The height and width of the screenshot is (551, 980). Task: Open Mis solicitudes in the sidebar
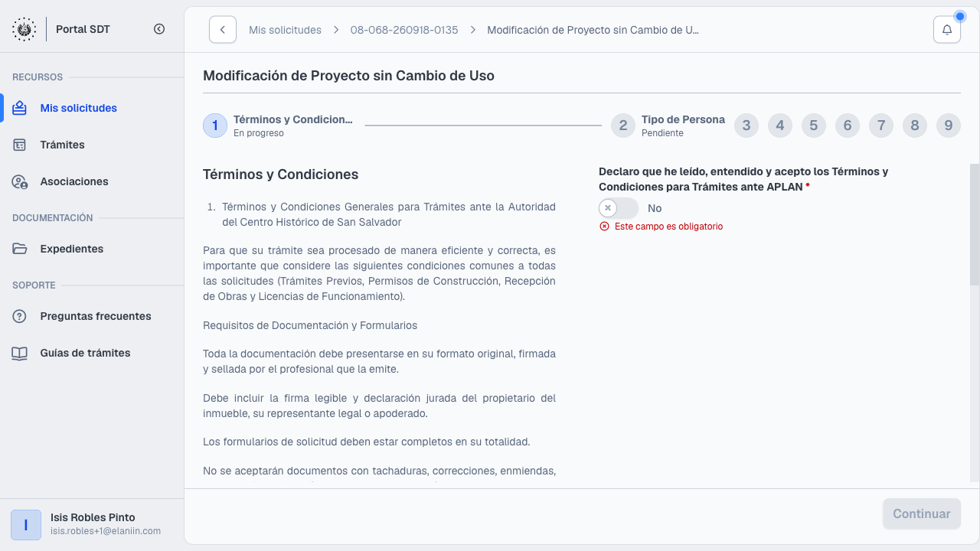(92, 108)
